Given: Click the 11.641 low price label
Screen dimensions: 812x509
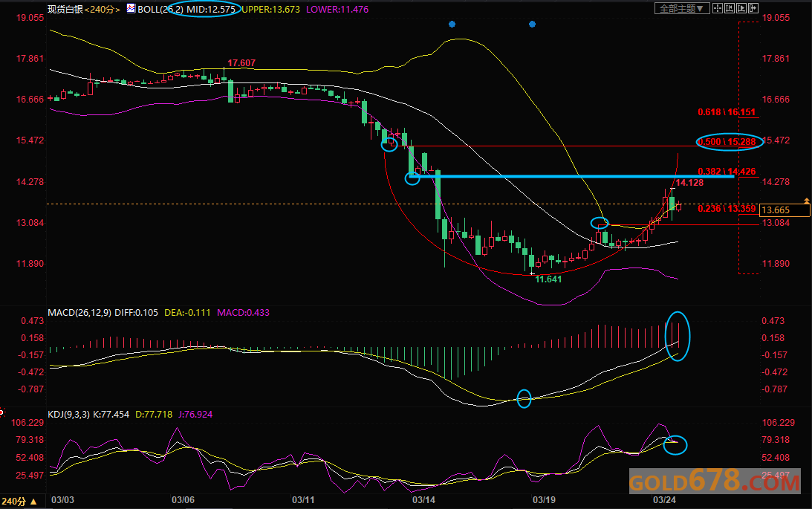Looking at the screenshot, I should pyautogui.click(x=548, y=279).
